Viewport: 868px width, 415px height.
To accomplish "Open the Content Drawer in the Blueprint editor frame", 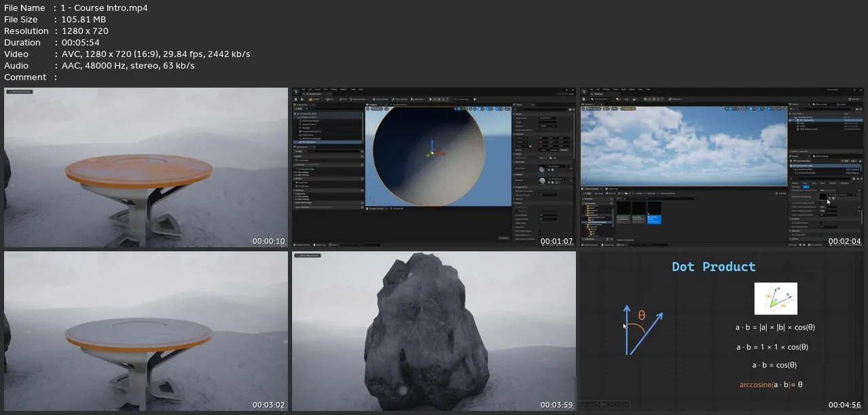I will (x=302, y=245).
